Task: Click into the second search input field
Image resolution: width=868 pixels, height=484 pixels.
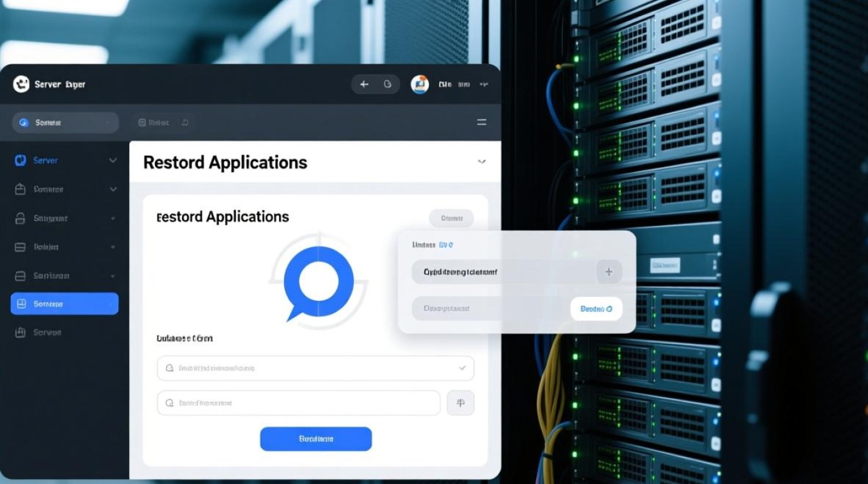Action: [298, 403]
